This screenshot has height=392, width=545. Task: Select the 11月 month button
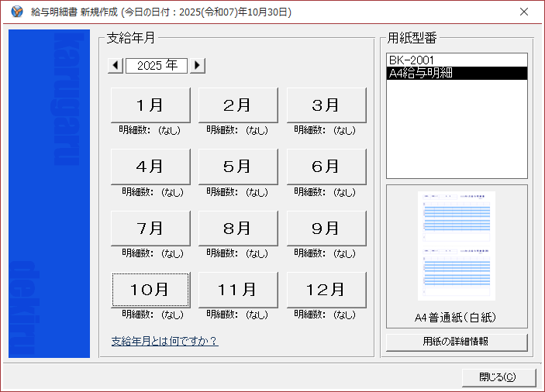[238, 290]
